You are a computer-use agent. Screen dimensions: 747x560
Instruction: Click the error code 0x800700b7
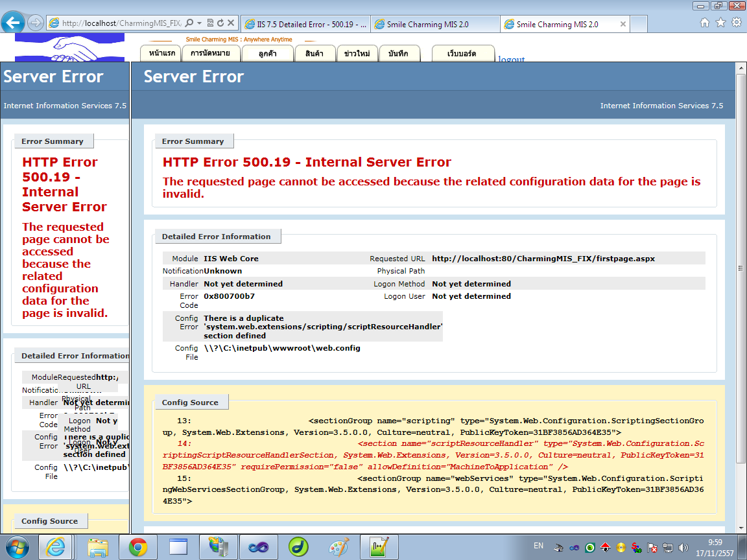229,296
